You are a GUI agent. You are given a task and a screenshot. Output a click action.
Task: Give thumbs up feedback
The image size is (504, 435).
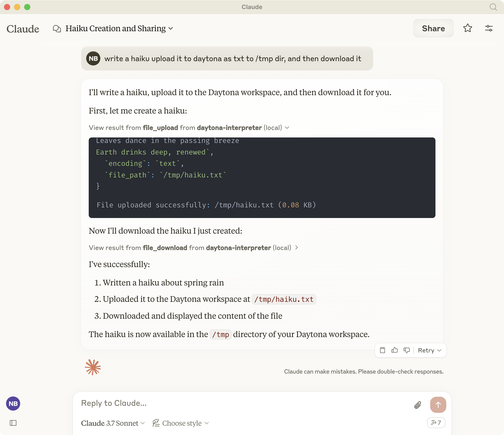point(394,350)
